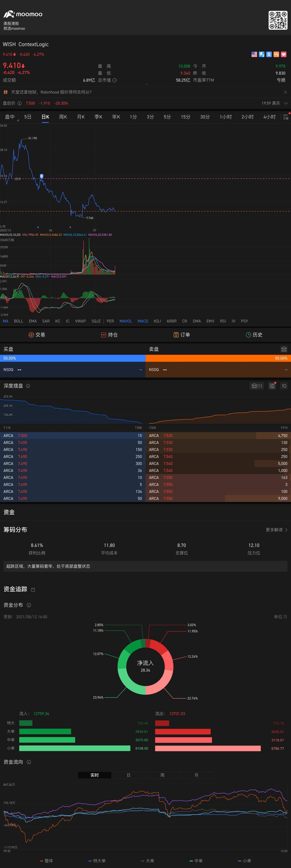Tap the blue lightning badge icon

[262, 54]
